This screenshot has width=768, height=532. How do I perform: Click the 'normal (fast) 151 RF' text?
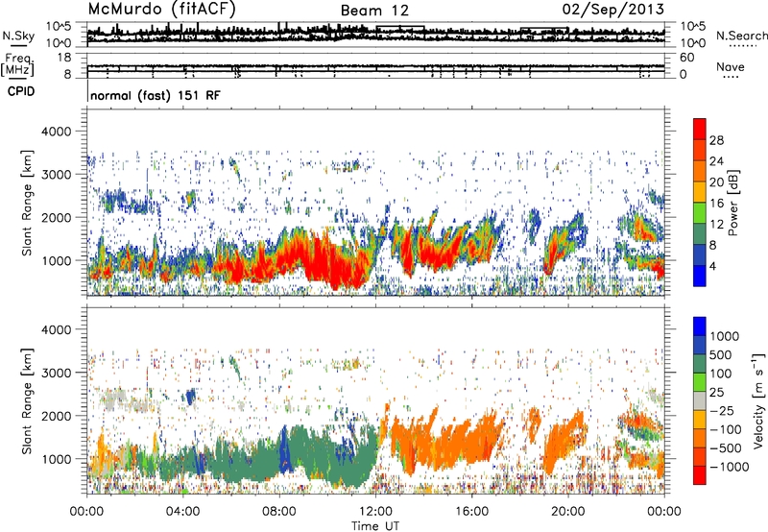pos(156,95)
